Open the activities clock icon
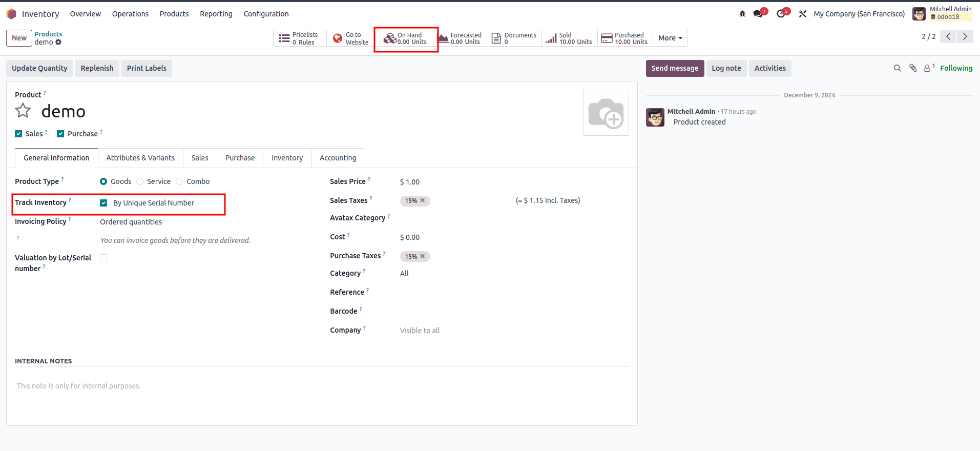Screen dimensions: 980x451 (782, 14)
